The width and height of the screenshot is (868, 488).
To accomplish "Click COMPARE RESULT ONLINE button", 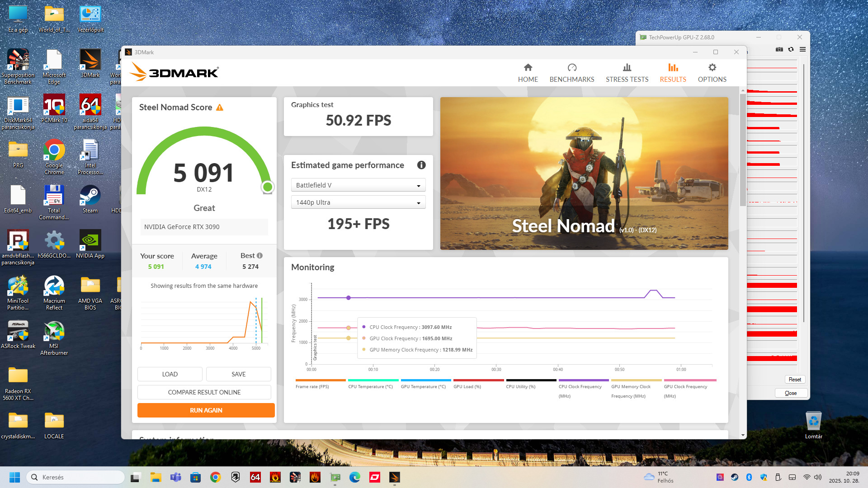I will (204, 392).
